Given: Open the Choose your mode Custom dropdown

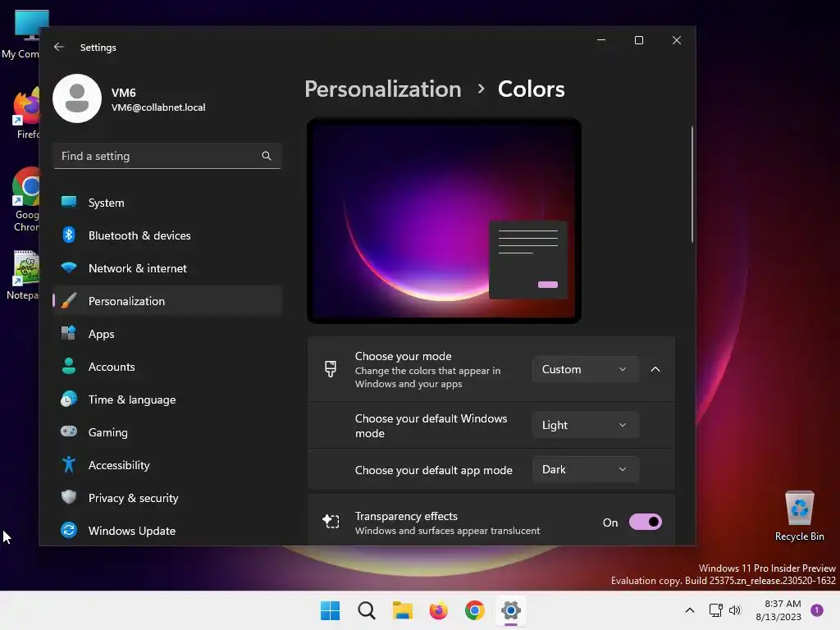Looking at the screenshot, I should coord(585,369).
